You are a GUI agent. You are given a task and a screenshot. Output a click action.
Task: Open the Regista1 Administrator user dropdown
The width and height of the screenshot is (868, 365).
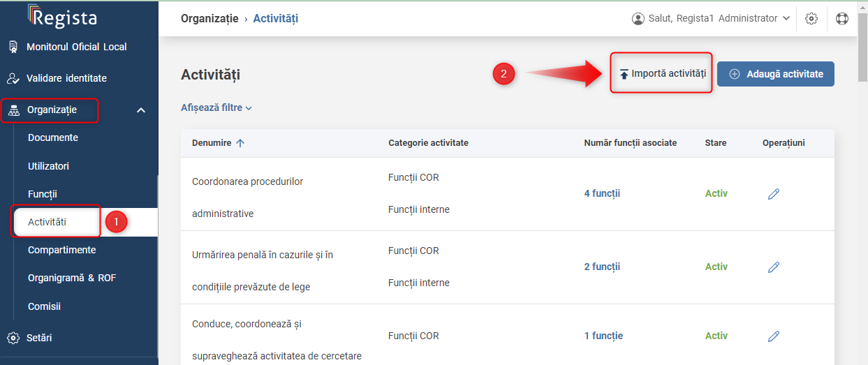tap(711, 19)
